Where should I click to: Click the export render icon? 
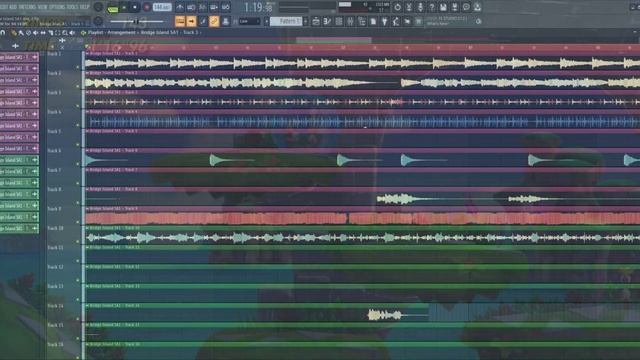455,7
